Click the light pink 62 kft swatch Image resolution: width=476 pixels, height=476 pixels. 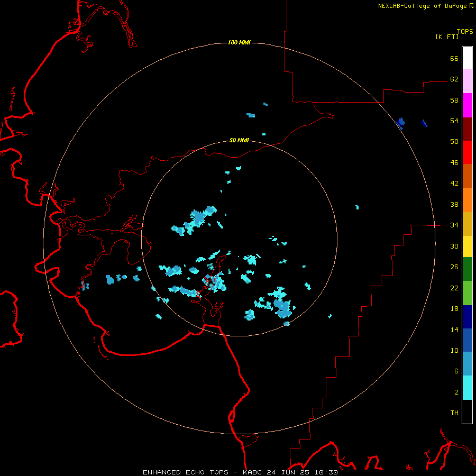tap(467, 81)
